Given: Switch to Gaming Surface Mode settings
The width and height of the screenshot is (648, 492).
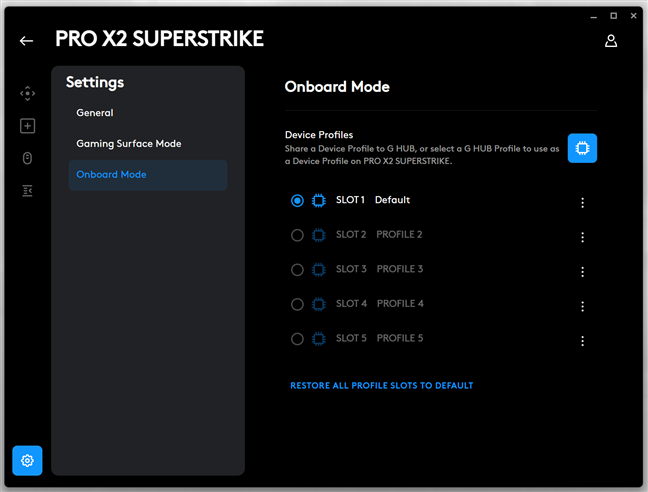Looking at the screenshot, I should pyautogui.click(x=128, y=144).
